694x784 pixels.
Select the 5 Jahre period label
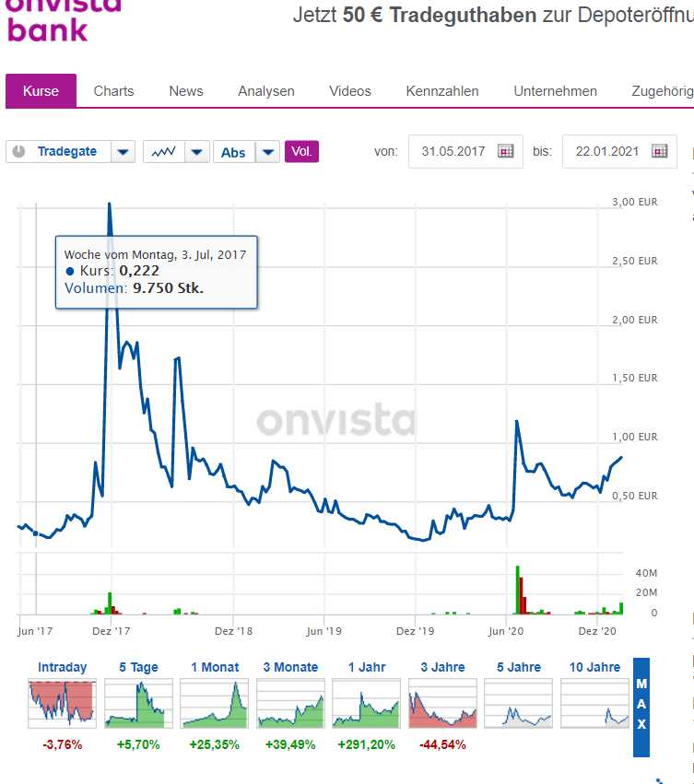[x=519, y=667]
